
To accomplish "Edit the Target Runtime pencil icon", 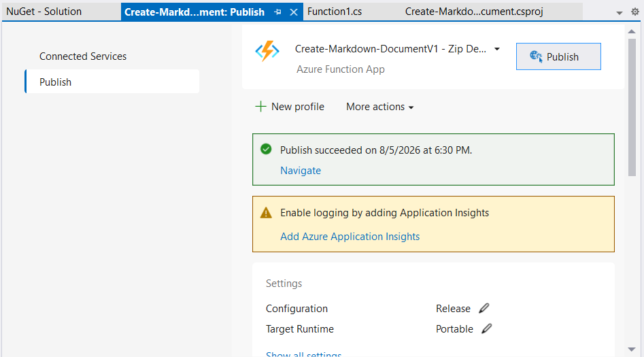I will tap(486, 328).
